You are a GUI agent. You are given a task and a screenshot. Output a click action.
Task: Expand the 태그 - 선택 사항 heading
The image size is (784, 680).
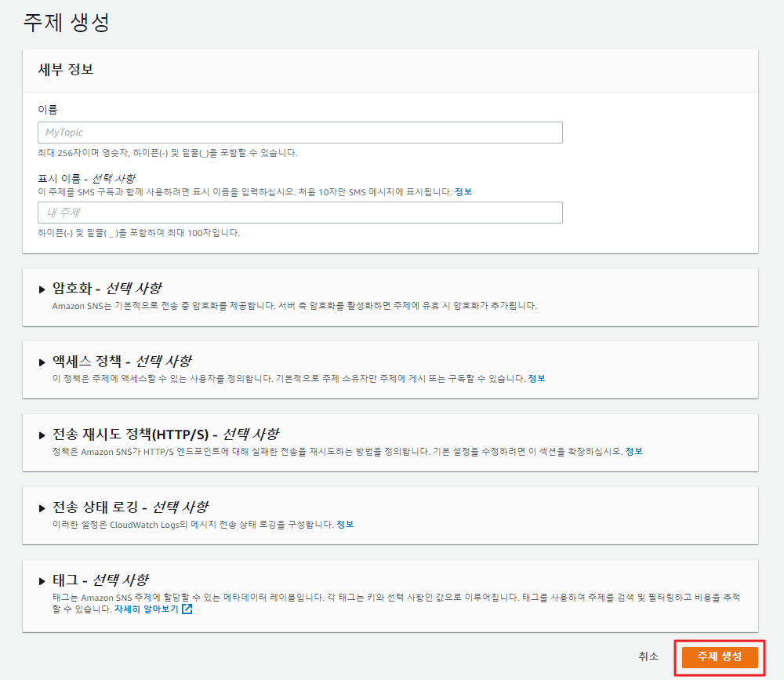pos(100,580)
